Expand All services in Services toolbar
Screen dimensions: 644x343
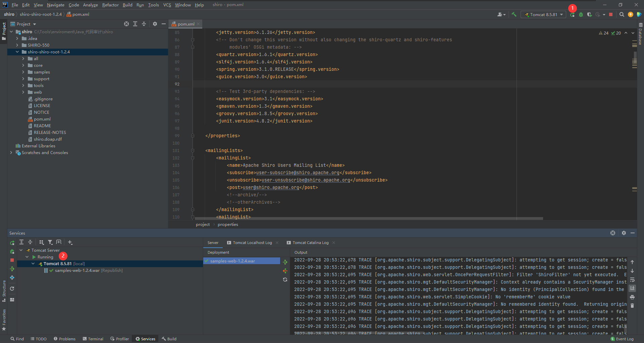(x=21, y=242)
